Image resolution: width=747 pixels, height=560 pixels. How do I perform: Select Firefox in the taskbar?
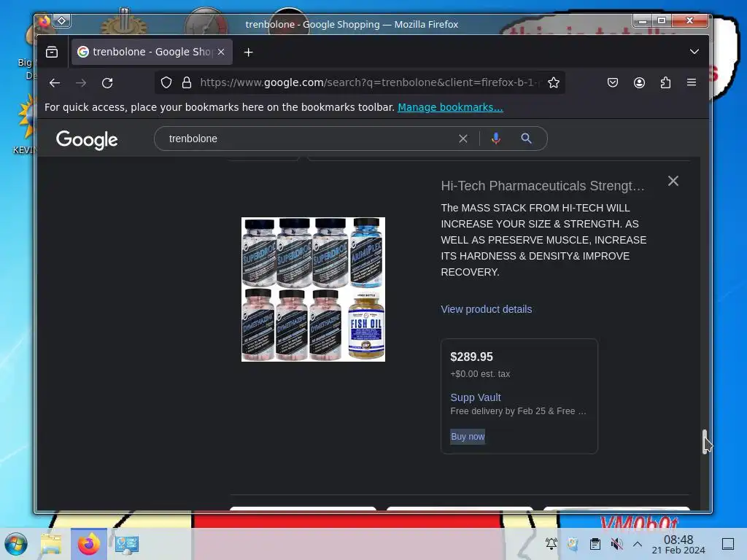click(88, 544)
